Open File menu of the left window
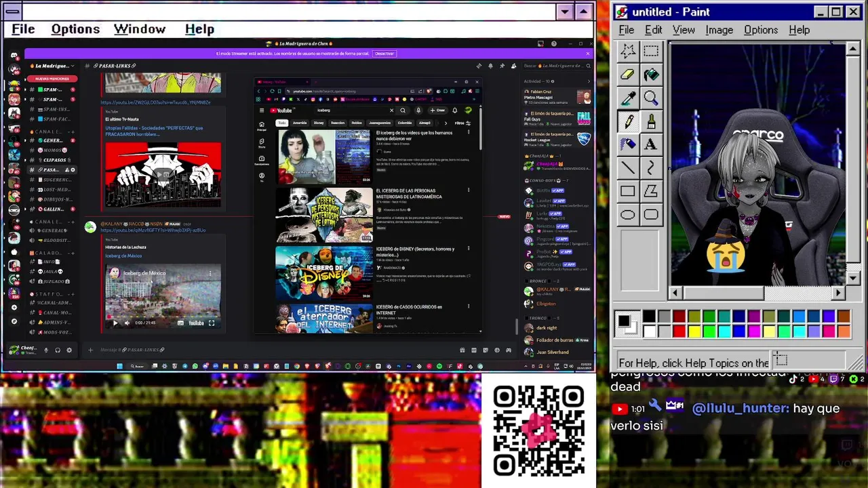 (23, 29)
